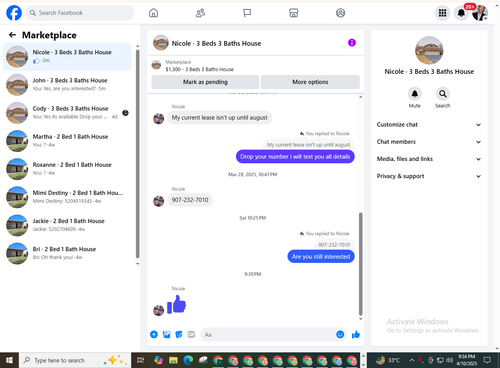The height and width of the screenshot is (368, 500).
Task: Click the Windows Start button
Action: click(x=9, y=360)
